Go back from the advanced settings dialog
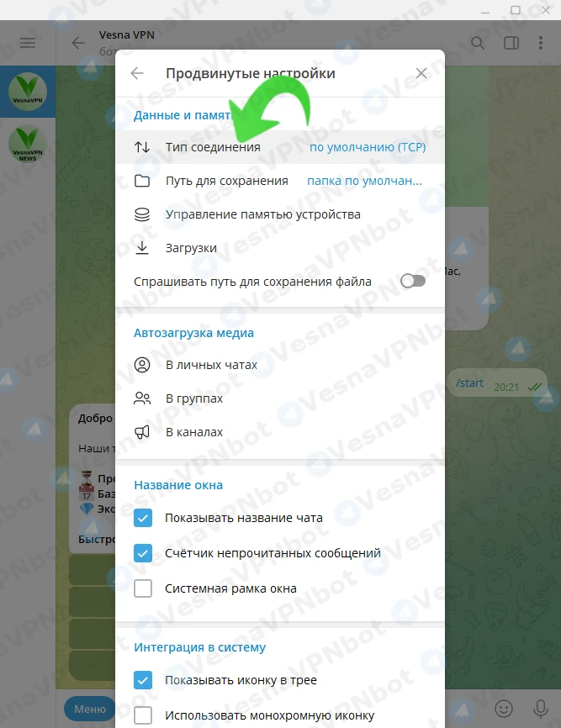The image size is (561, 728). [x=137, y=73]
